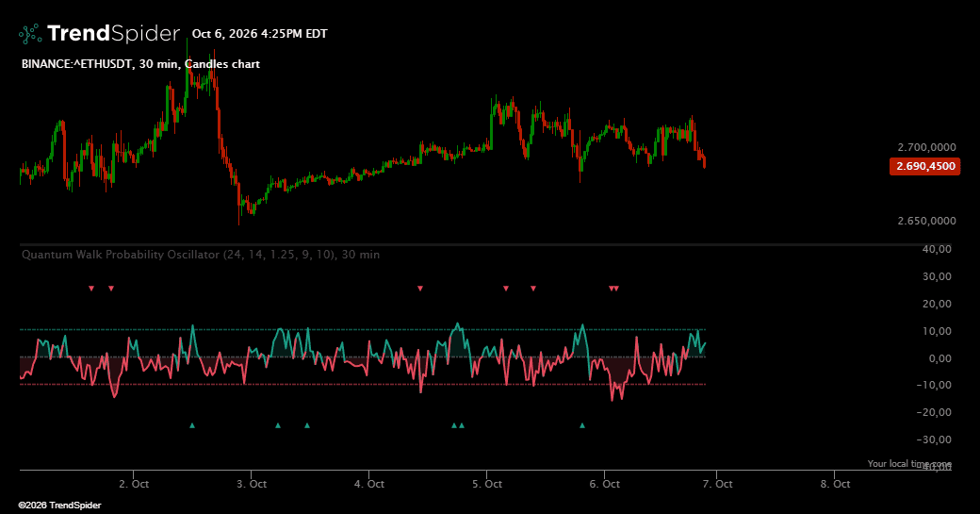Click the 0,00 oscillator axis value

click(940, 358)
